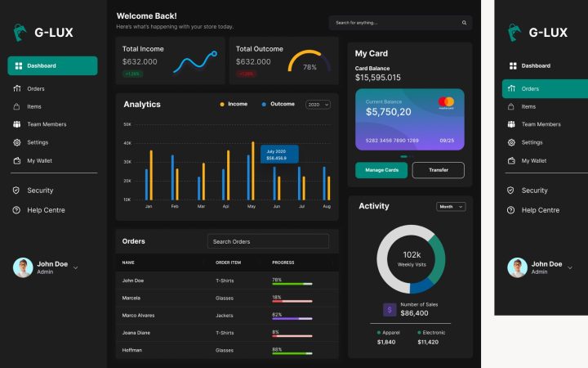Screen dimensions: 588x368
Task: Open Dashboard menu item in left sidebar
Action: 52,65
